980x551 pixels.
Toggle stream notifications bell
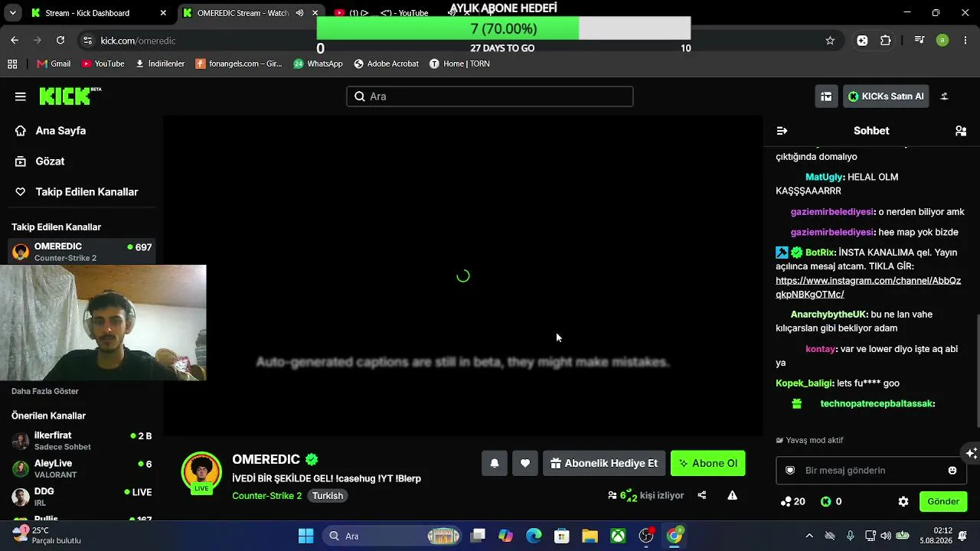pyautogui.click(x=495, y=463)
